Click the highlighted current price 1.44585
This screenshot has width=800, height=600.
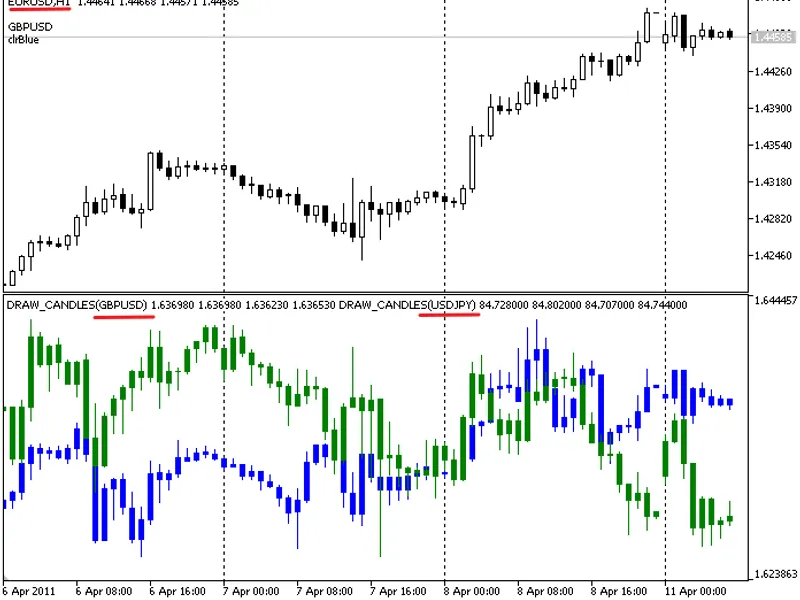pyautogui.click(x=772, y=37)
